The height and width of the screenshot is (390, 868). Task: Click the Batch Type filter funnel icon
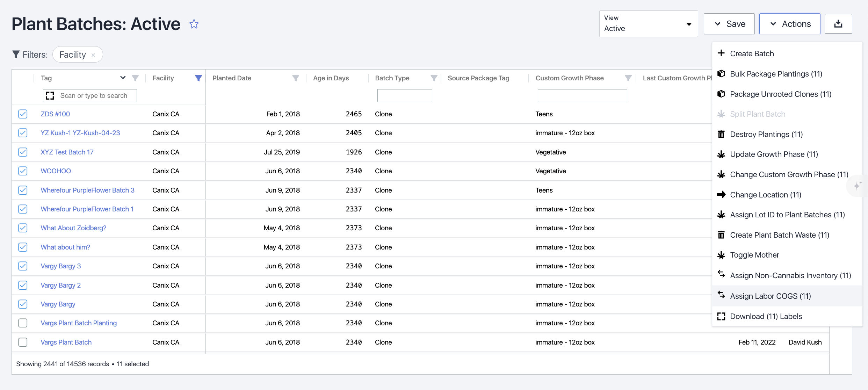pyautogui.click(x=434, y=78)
